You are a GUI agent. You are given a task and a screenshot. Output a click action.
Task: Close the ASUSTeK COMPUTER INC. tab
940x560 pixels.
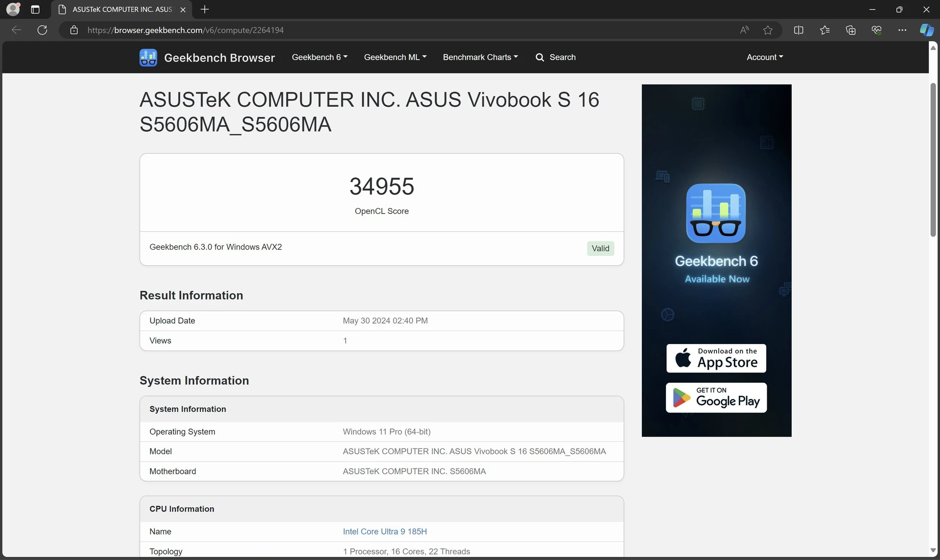coord(183,9)
